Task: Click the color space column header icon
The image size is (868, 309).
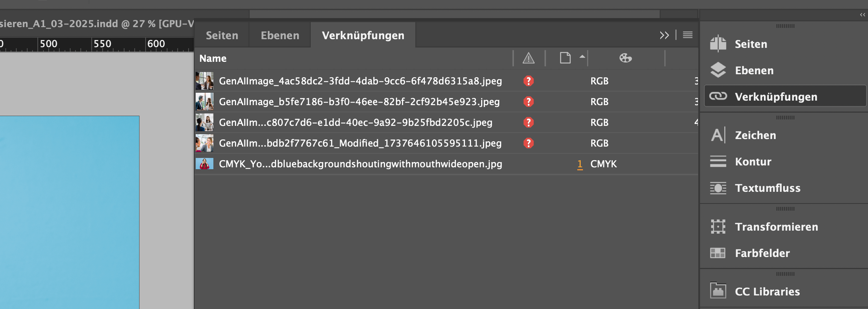Action: [x=626, y=58]
